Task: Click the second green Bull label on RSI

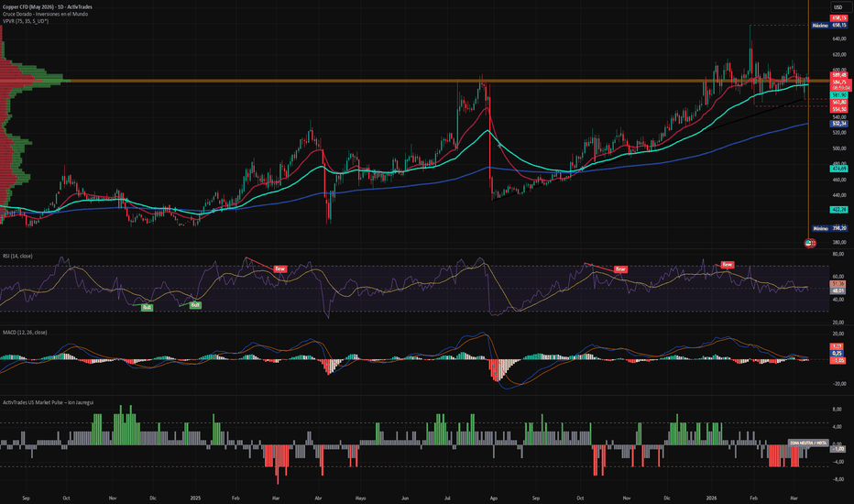Action: coord(195,305)
